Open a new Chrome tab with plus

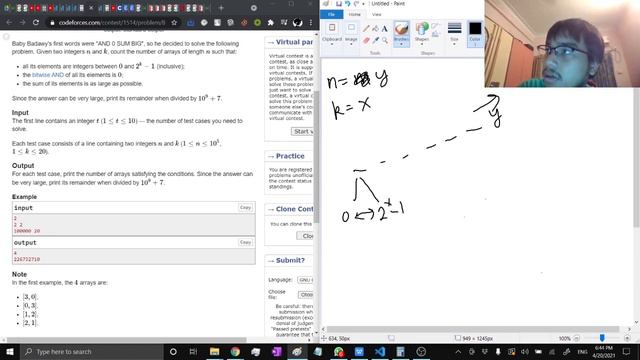[x=221, y=8]
